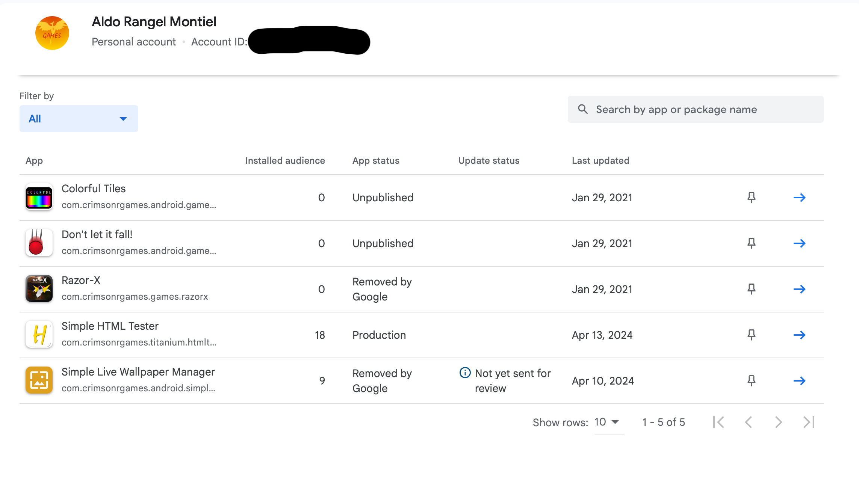Click the Production status of Simple HTML Tester
The image size is (859, 504).
click(x=379, y=335)
